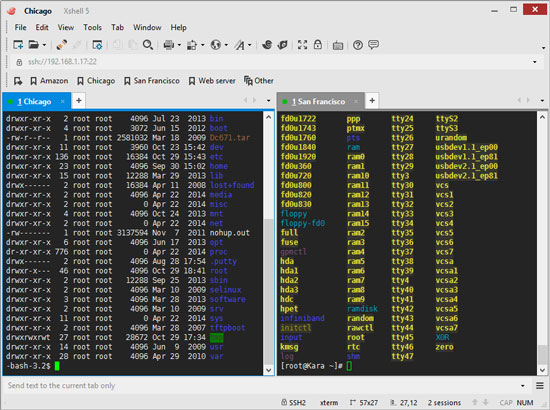The image size is (550, 410).
Task: Open the Web server session bookmark
Action: [x=212, y=81]
